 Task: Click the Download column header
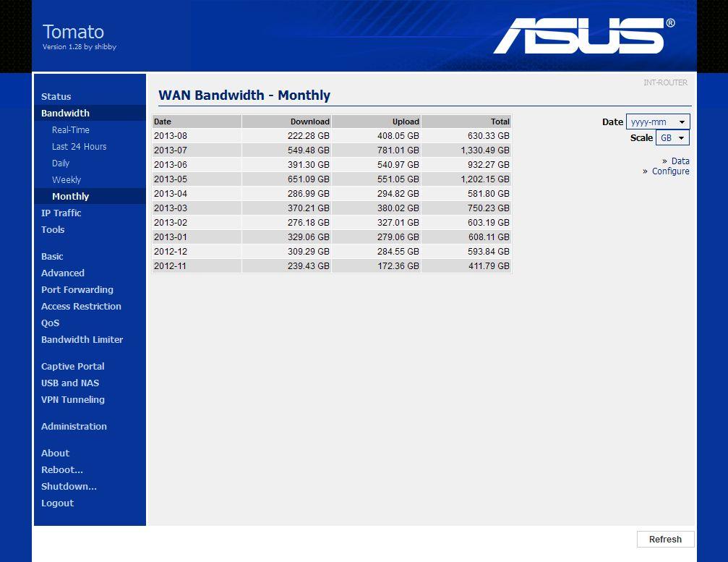(x=287, y=122)
